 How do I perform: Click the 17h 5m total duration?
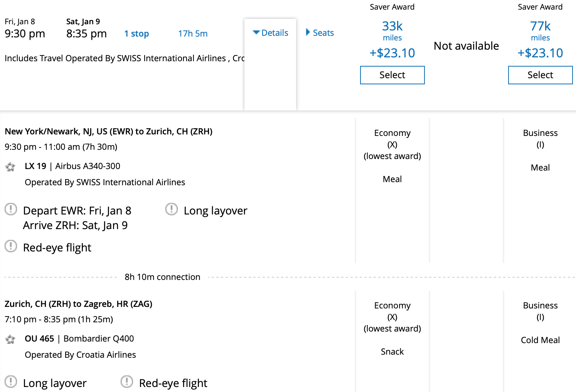coord(193,34)
